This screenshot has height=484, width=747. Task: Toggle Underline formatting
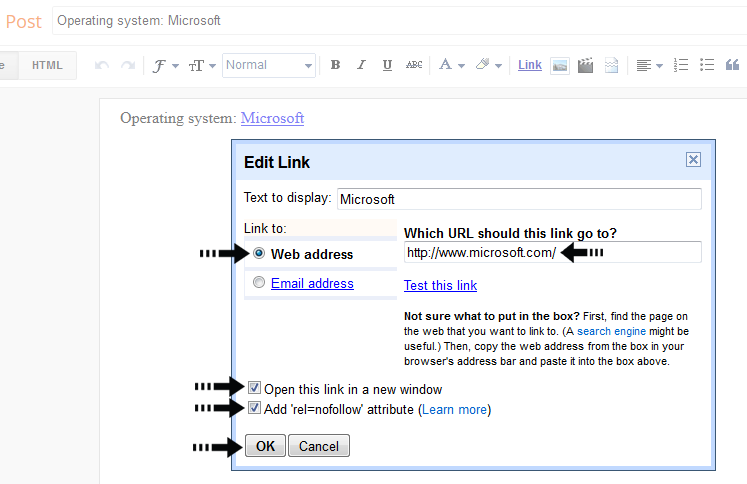[387, 65]
